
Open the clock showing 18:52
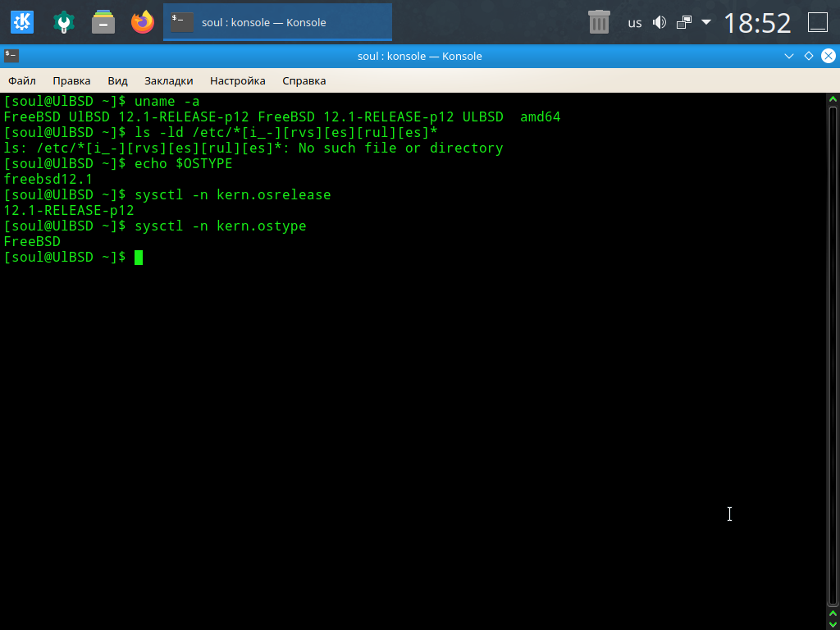[757, 23]
